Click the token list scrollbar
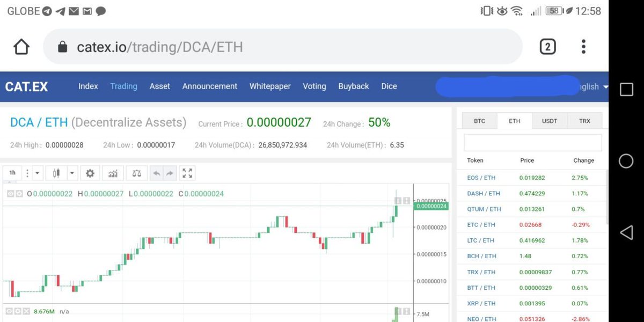 click(x=607, y=197)
